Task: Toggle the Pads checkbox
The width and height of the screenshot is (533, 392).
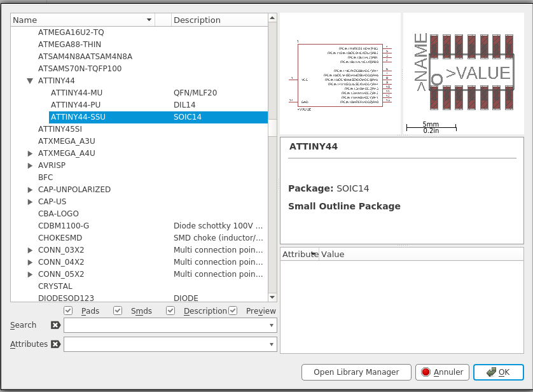Action: pos(68,311)
